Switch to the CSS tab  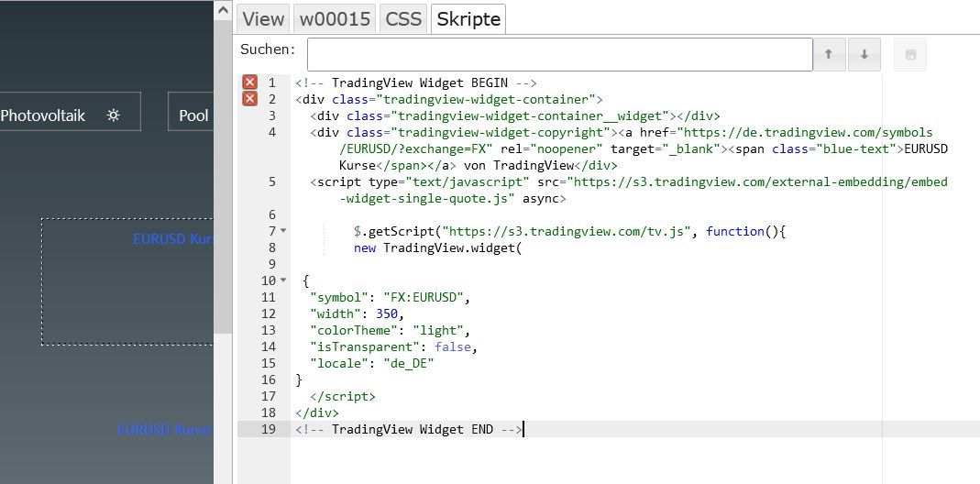403,19
